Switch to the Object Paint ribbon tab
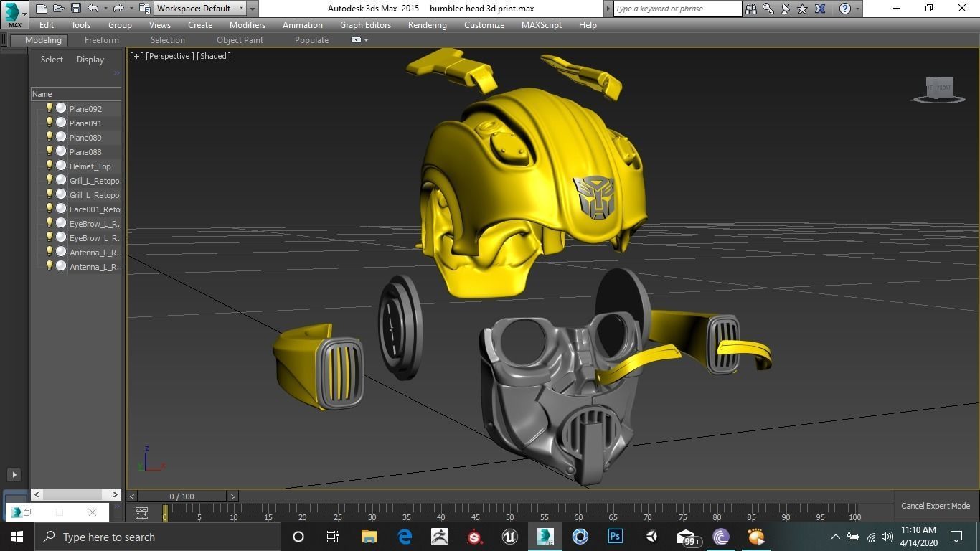 pos(240,40)
